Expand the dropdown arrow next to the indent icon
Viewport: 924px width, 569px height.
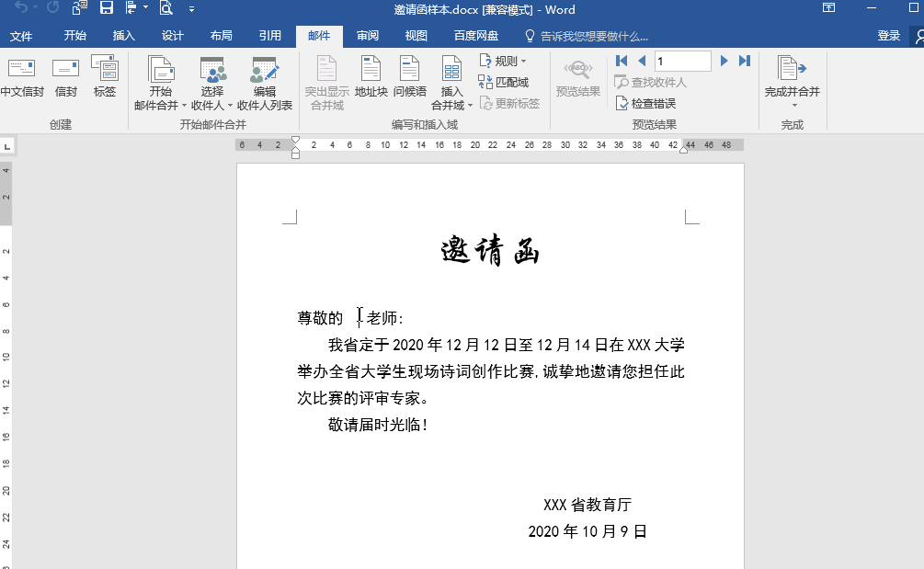pos(145,7)
